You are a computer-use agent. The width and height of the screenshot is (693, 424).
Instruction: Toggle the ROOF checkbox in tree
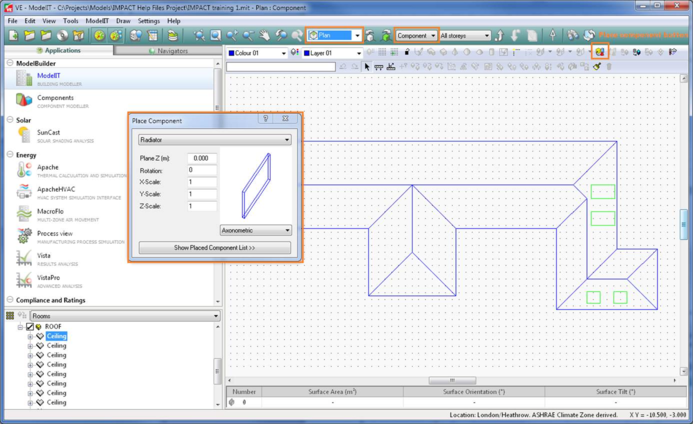(30, 327)
